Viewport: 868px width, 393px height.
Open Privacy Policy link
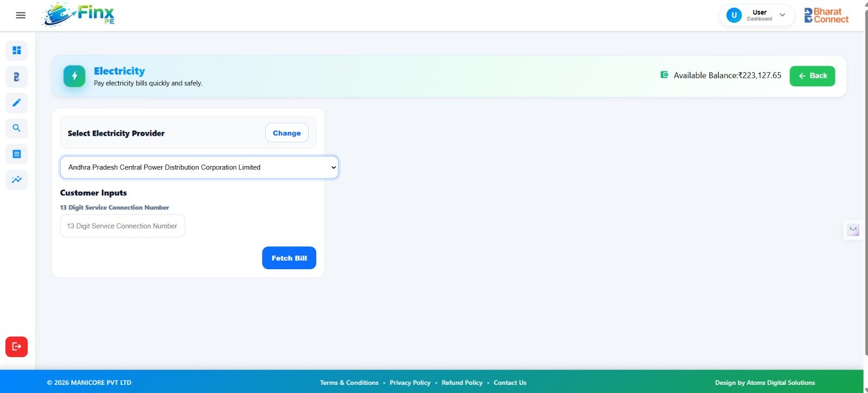coord(410,383)
